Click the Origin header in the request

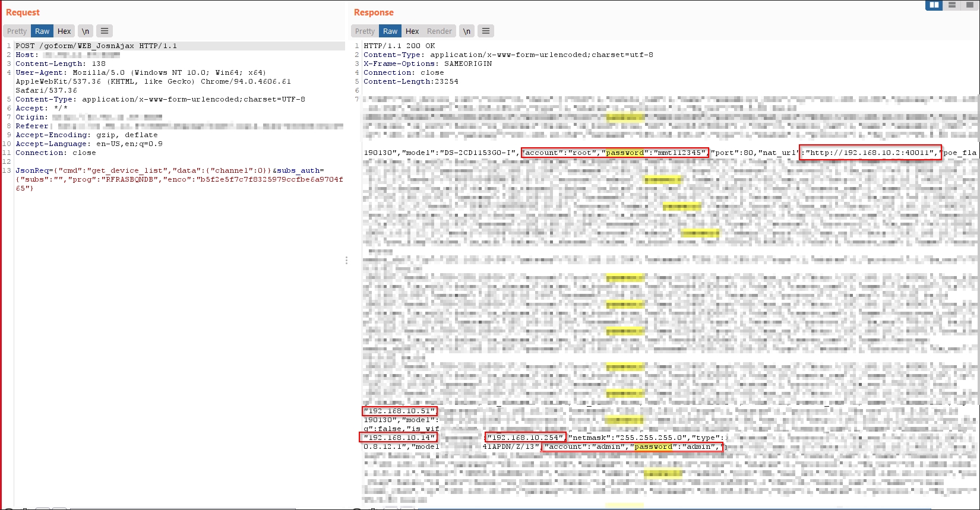click(89, 117)
